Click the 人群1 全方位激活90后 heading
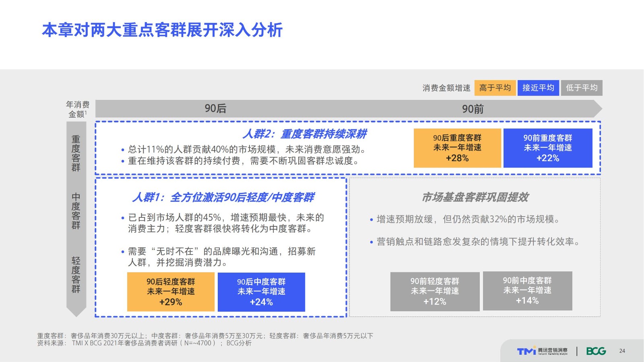644x362 pixels. click(x=223, y=197)
